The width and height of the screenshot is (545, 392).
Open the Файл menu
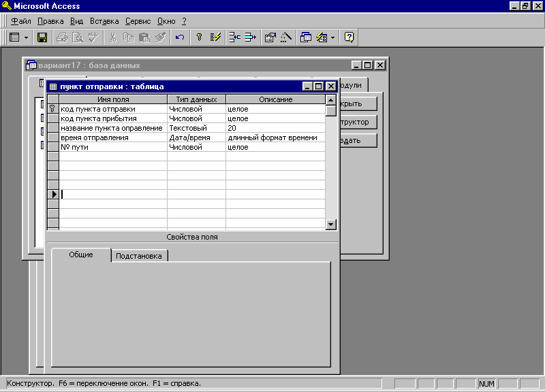21,21
